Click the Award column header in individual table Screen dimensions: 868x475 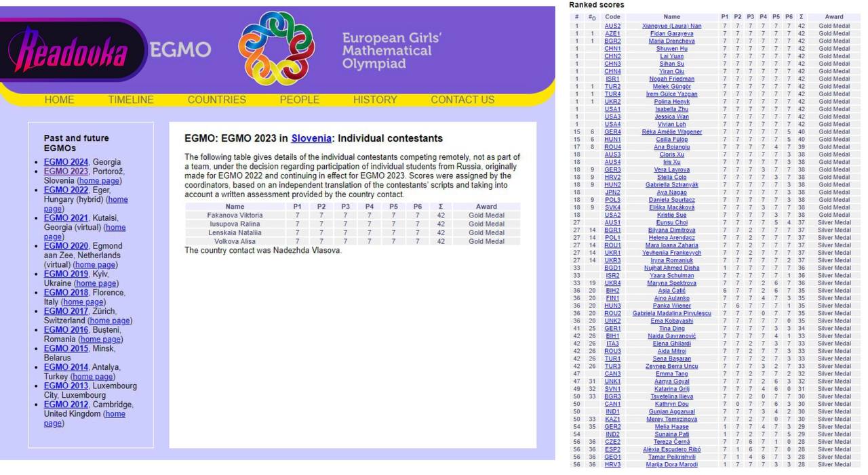pos(486,207)
